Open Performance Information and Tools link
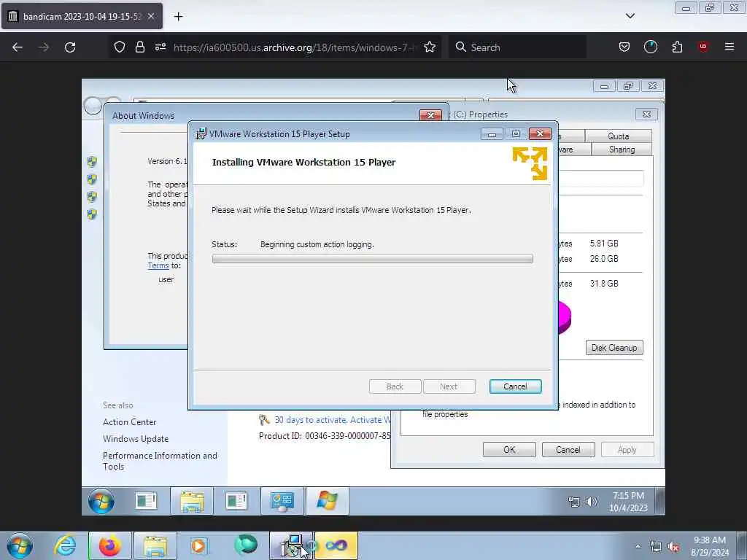The width and height of the screenshot is (747, 560). [x=160, y=461]
